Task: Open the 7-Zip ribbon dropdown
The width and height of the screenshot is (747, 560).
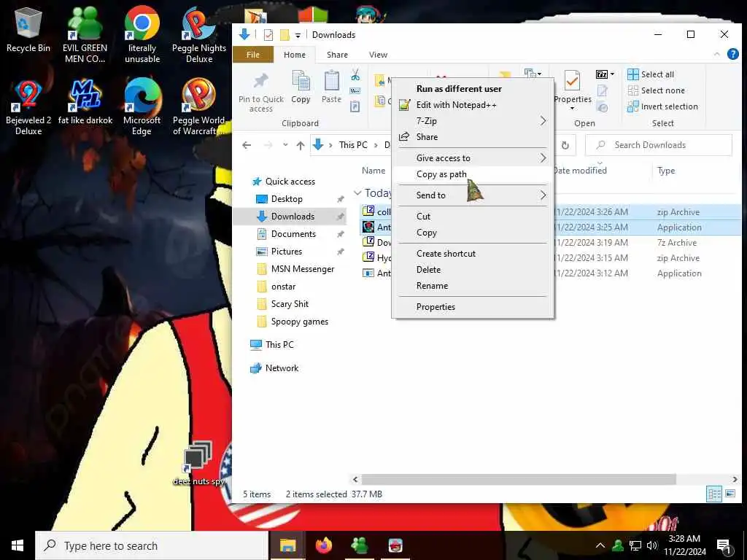Action: [605, 74]
